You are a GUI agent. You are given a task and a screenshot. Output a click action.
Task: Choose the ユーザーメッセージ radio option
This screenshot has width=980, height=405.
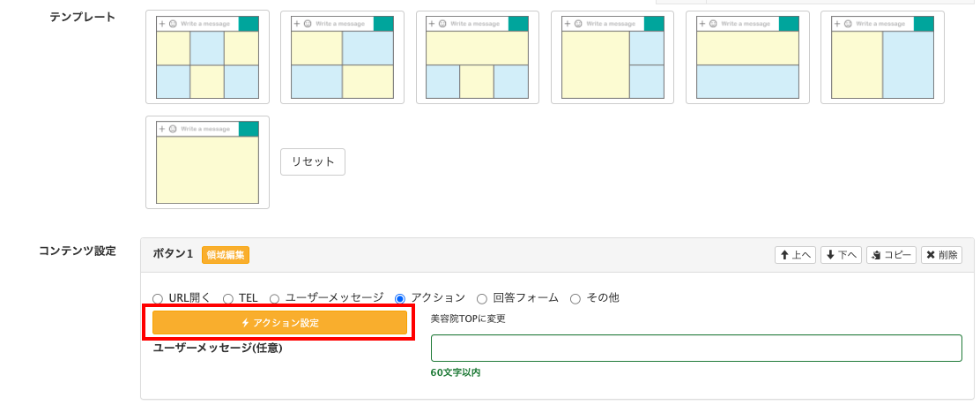pyautogui.click(x=275, y=298)
